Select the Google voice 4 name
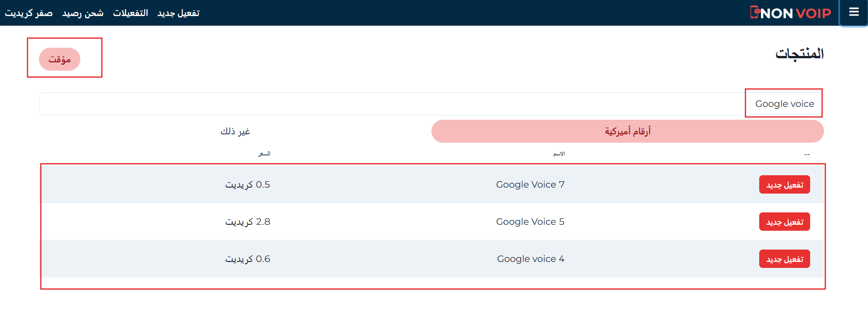The height and width of the screenshot is (328, 868). click(x=531, y=259)
